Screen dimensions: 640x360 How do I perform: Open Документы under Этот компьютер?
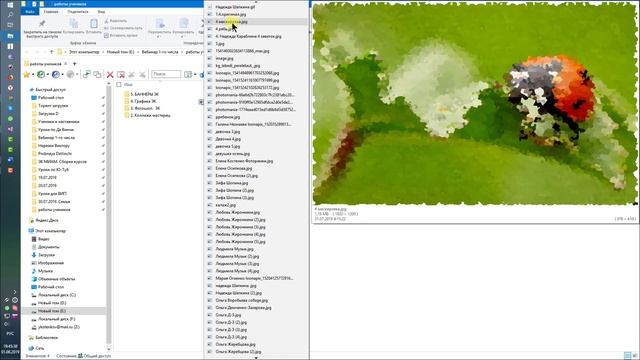49,247
